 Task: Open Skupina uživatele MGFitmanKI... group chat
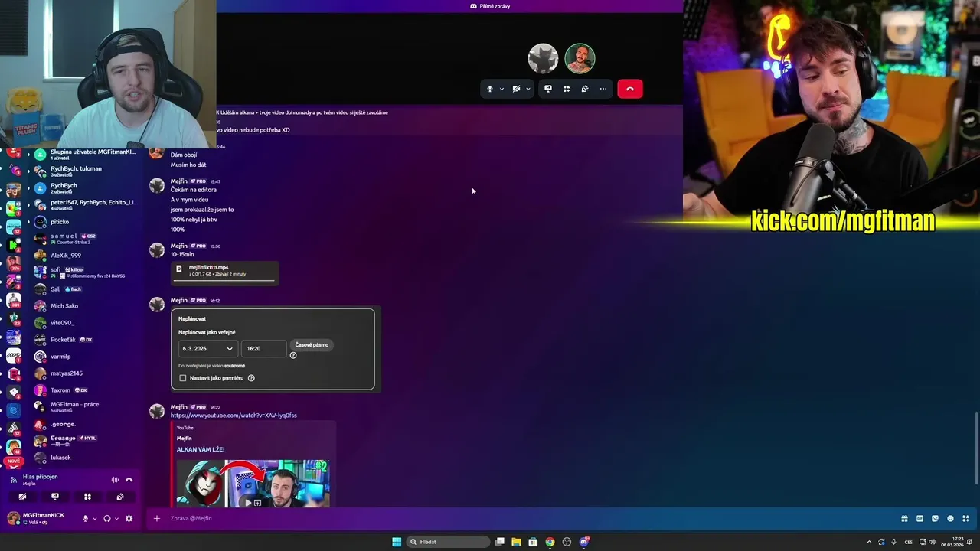tap(84, 154)
